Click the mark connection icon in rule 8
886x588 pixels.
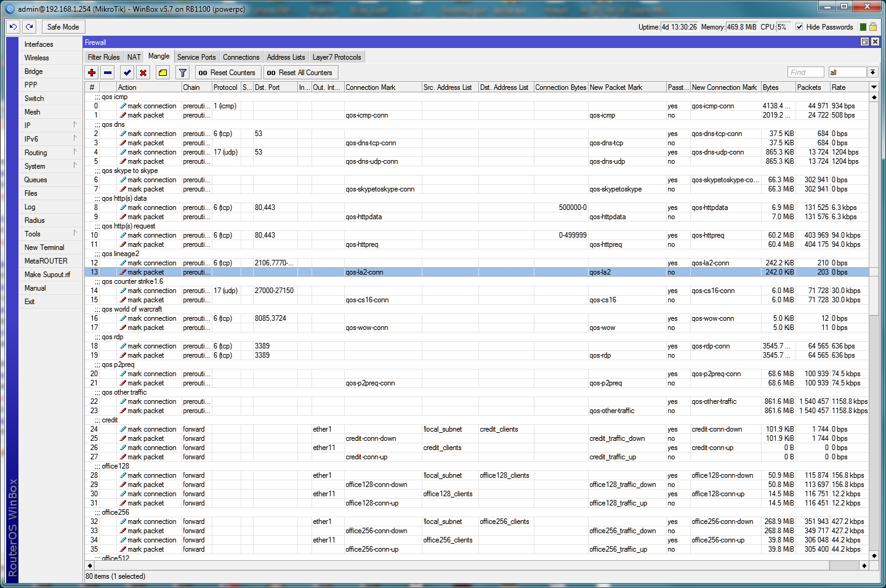[x=123, y=207]
